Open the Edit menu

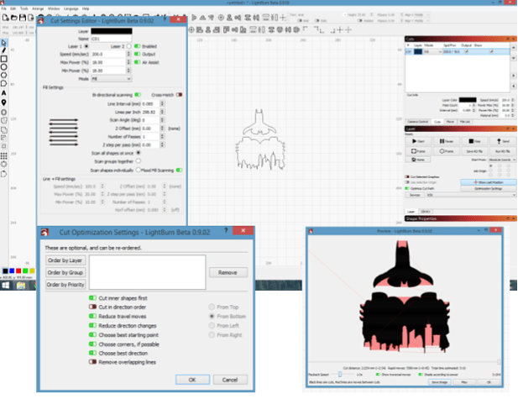click(13, 8)
